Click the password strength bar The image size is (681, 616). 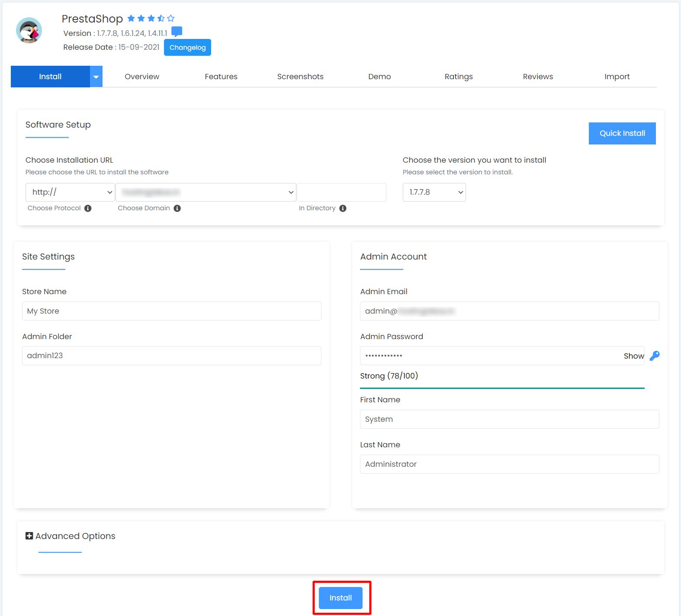coord(502,388)
